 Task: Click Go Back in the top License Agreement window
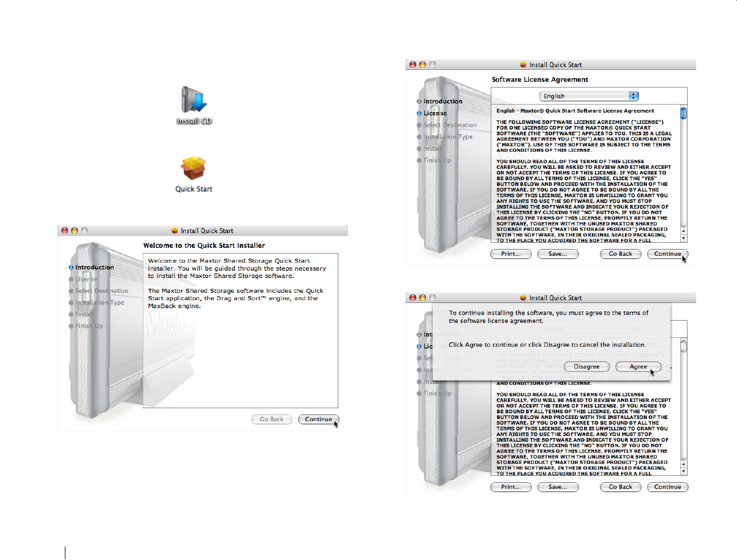[x=620, y=254]
